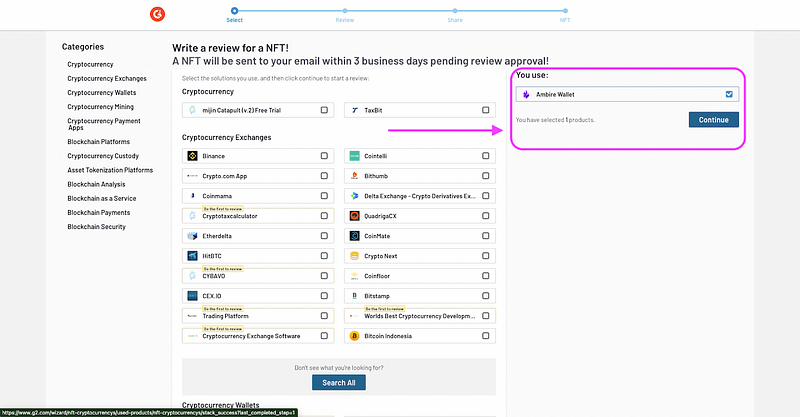The width and height of the screenshot is (800, 417).
Task: Click the Bitcoin Indonesia logo icon
Action: 355,336
